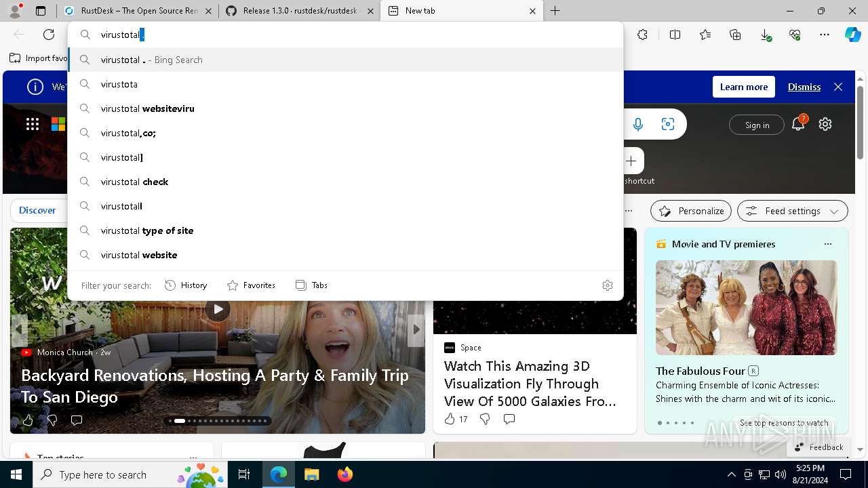Image resolution: width=868 pixels, height=488 pixels.
Task: Open The Fabulous Four thumbnail
Action: (x=746, y=308)
